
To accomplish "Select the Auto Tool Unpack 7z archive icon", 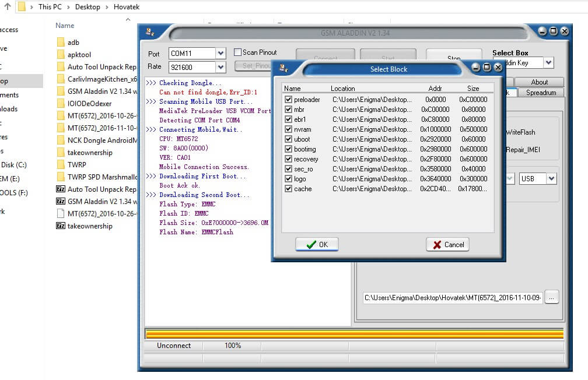I will (x=61, y=189).
